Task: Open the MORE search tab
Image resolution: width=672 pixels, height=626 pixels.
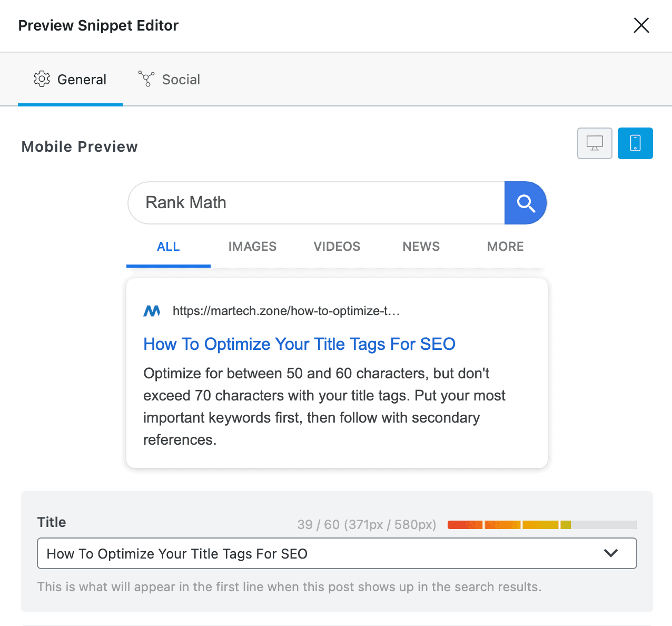Action: pos(505,247)
